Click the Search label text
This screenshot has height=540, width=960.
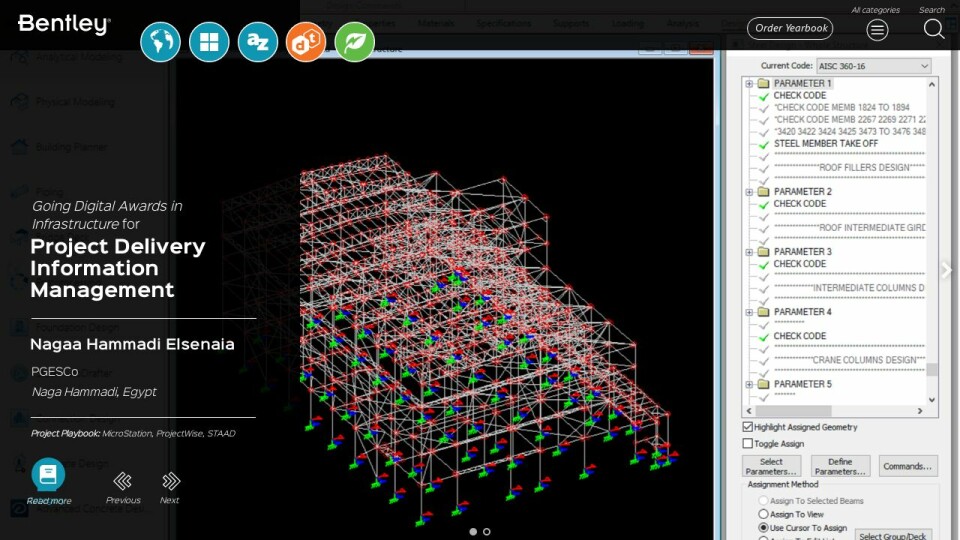coord(932,10)
